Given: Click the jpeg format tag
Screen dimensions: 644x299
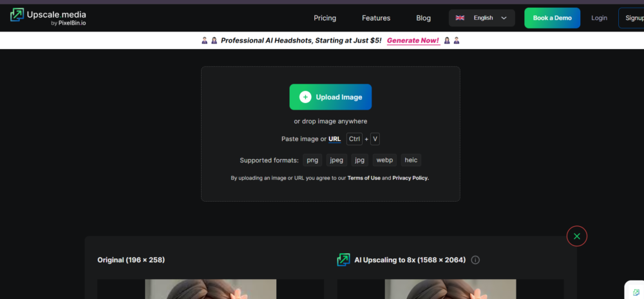Looking at the screenshot, I should [x=337, y=160].
